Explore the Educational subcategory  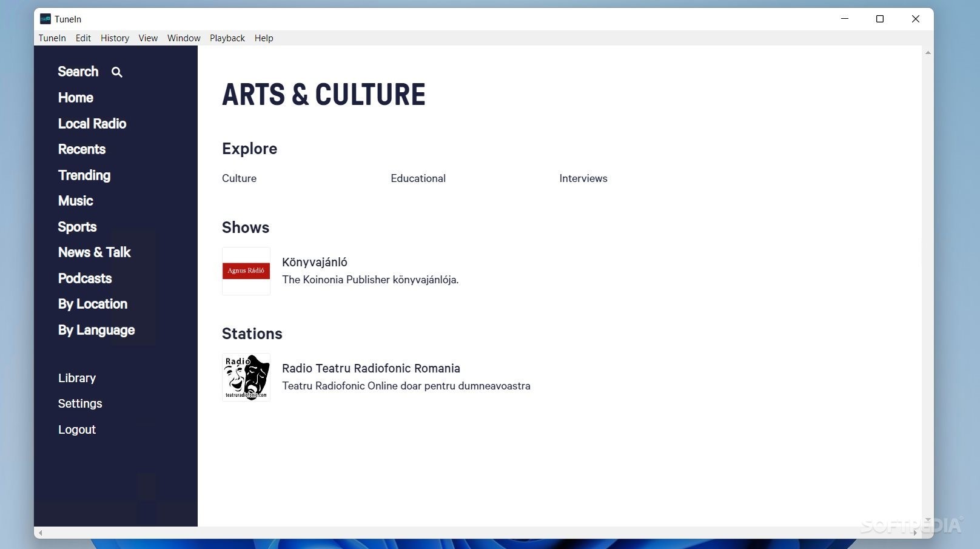coord(418,178)
